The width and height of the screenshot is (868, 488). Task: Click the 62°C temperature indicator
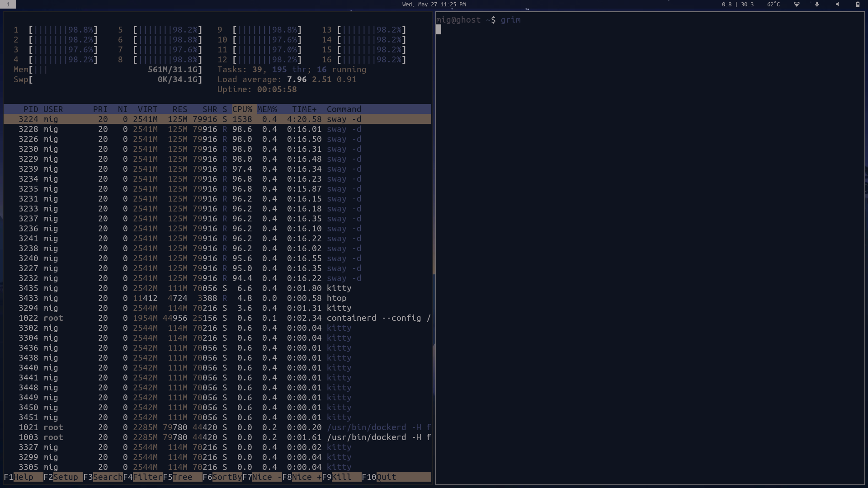click(774, 5)
